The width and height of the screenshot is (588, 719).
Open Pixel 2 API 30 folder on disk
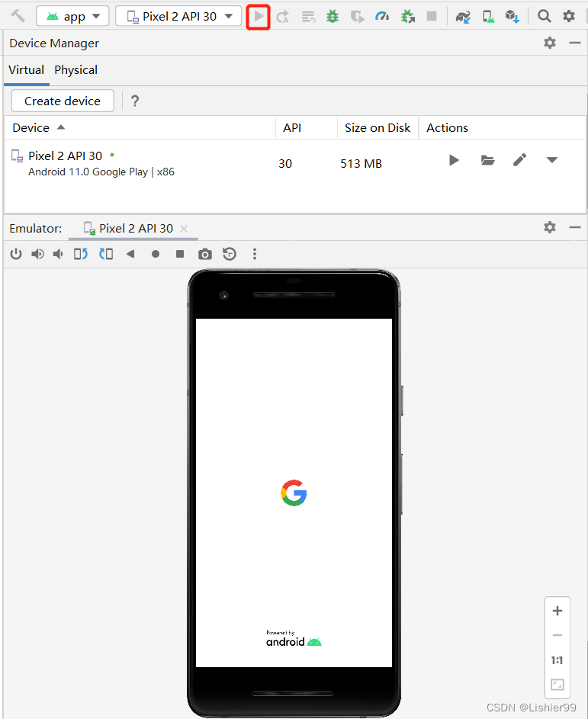(x=487, y=160)
